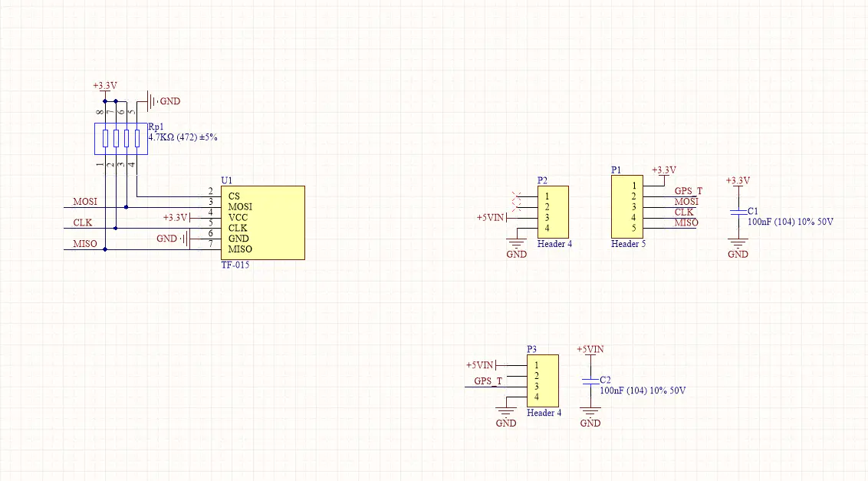Viewport: 868px width, 481px height.
Task: Select the U1 designator text
Action: click(x=226, y=180)
